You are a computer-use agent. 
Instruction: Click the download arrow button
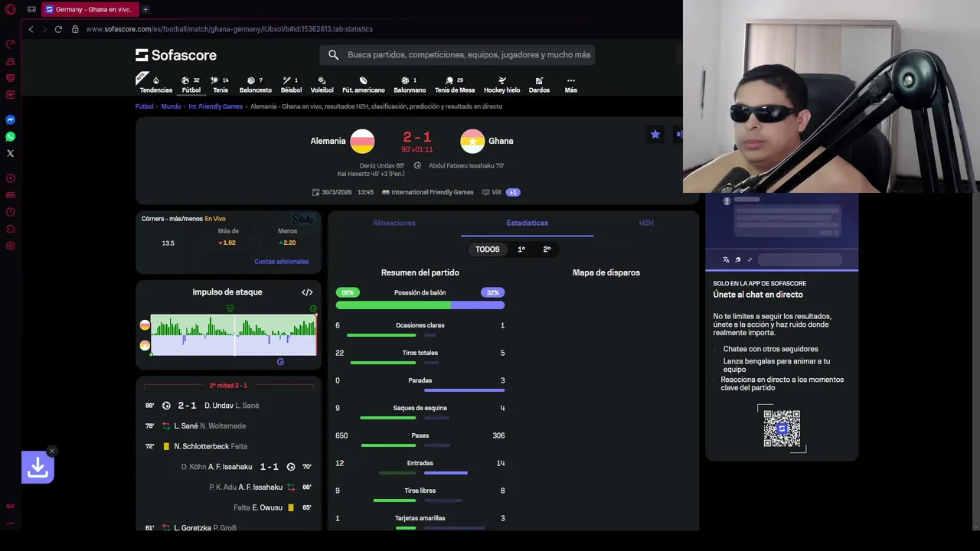(x=38, y=467)
